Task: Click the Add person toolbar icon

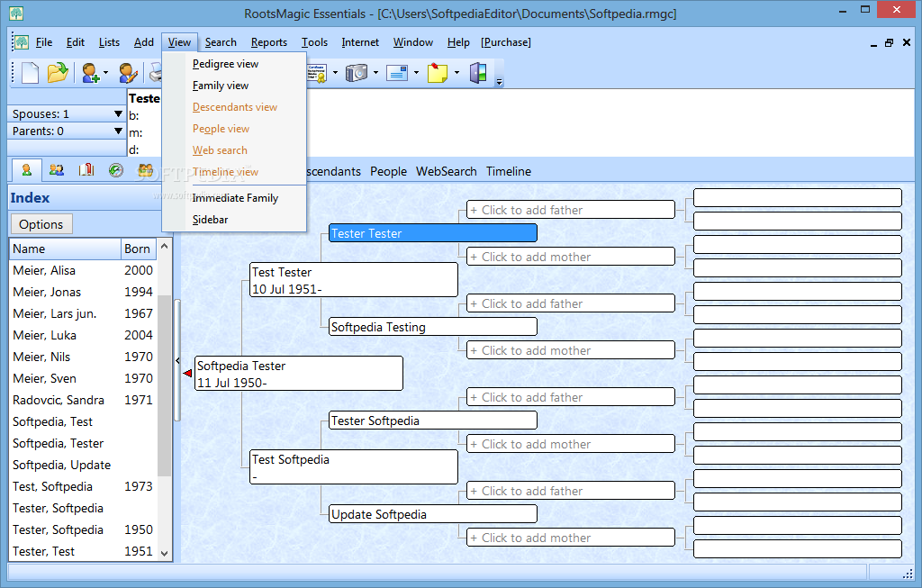Action: tap(91, 73)
